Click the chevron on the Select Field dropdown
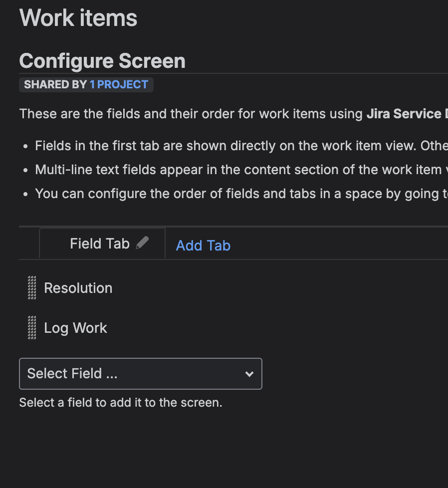Screen dimensions: 448x488 249,374
